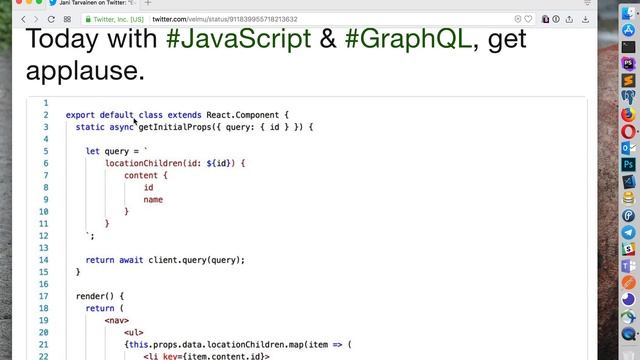Open the purple crescent app in dock

tap(629, 300)
